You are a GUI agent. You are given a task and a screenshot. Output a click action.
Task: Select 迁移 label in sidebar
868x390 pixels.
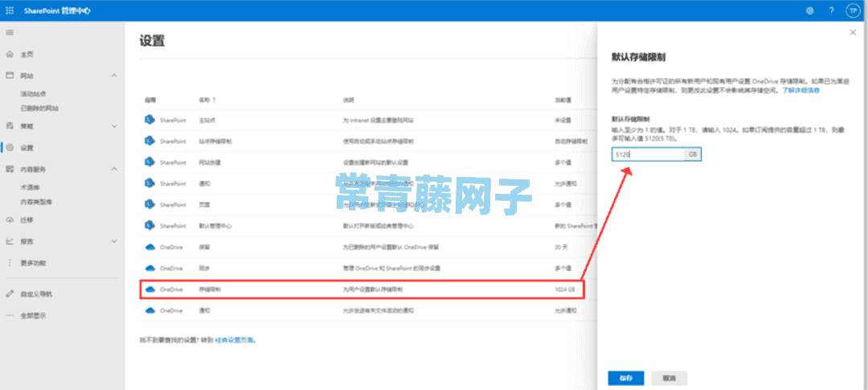[27, 220]
